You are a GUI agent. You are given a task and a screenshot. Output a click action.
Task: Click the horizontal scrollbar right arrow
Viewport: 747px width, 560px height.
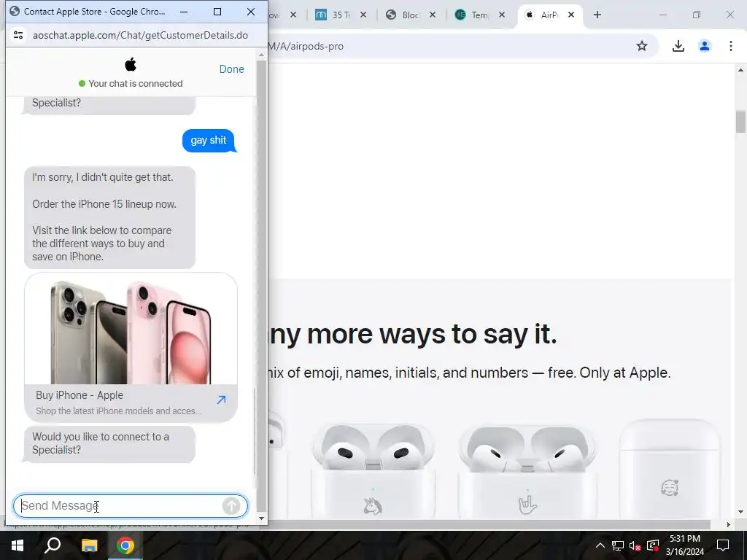point(729,524)
